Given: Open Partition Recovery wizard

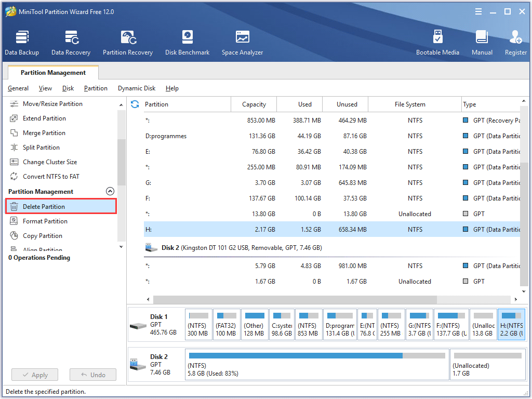Looking at the screenshot, I should point(128,43).
